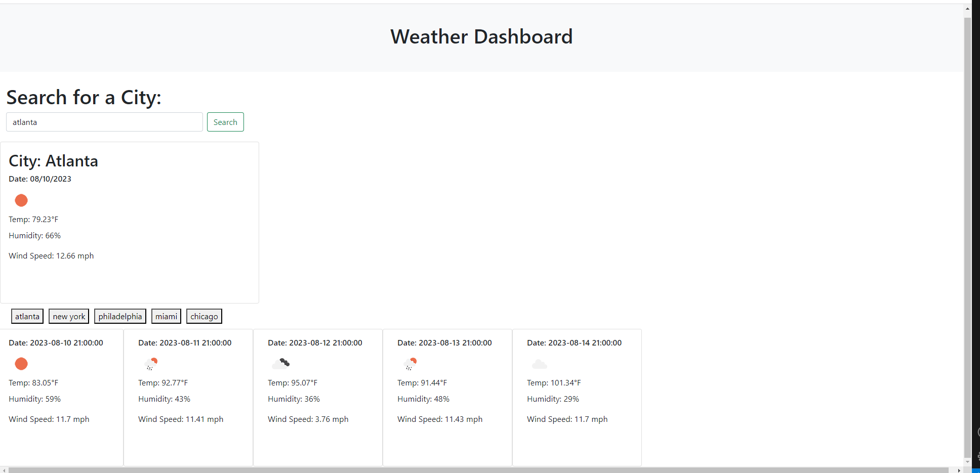Click the scrollbar up arrow on the right
Image resolution: width=980 pixels, height=473 pixels.
(967, 8)
